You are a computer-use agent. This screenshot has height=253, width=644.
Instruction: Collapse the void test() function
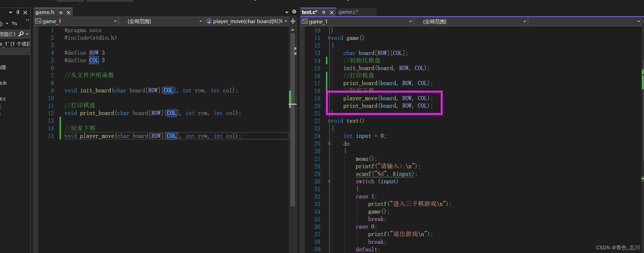click(329, 121)
